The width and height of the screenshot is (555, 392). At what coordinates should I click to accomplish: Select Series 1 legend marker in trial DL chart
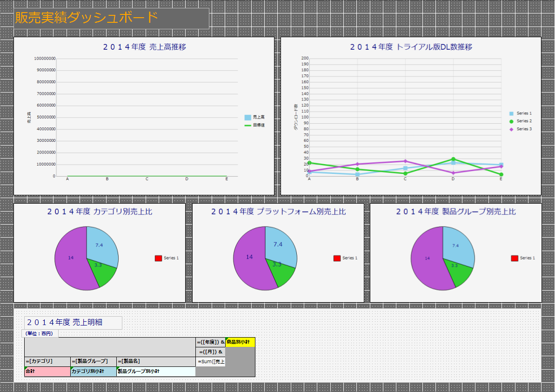(511, 113)
